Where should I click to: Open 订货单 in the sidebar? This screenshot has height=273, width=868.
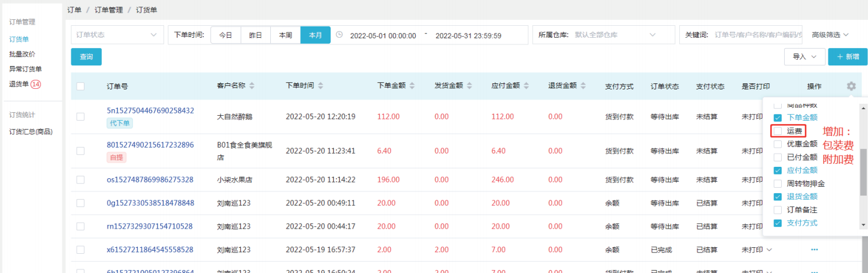tap(19, 39)
